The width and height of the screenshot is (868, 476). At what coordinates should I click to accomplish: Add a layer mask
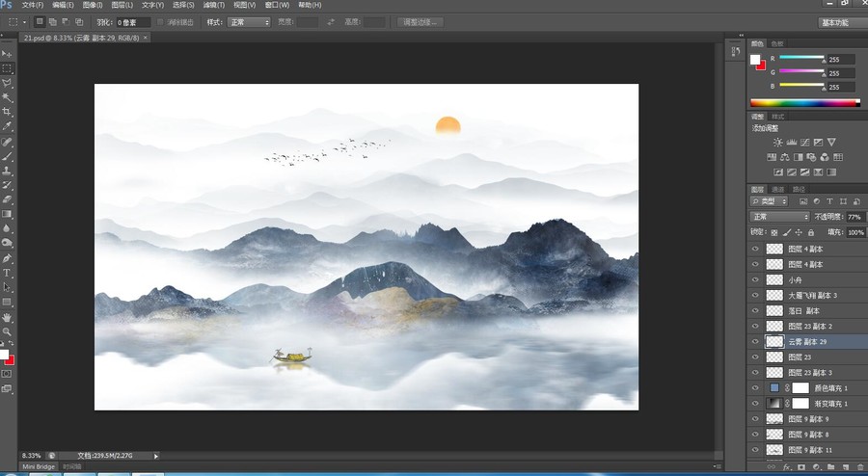point(801,467)
